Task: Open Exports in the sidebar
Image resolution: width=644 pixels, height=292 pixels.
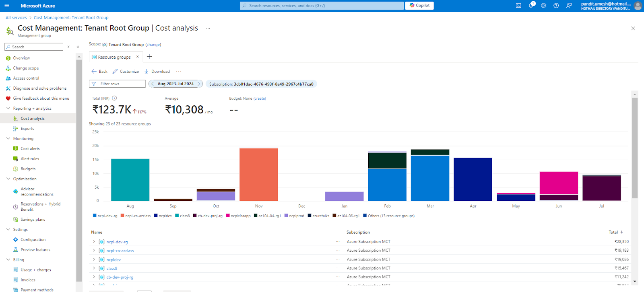Action: [x=27, y=129]
